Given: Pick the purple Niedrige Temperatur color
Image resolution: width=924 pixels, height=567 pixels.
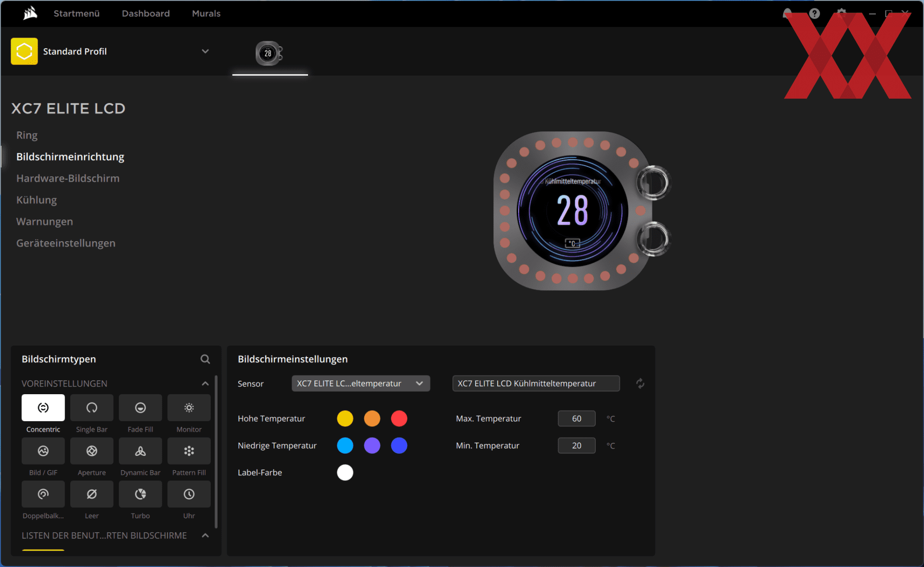Looking at the screenshot, I should 372,446.
